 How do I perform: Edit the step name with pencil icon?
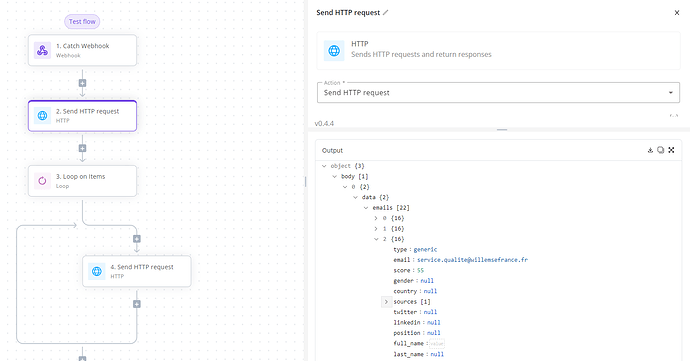385,13
